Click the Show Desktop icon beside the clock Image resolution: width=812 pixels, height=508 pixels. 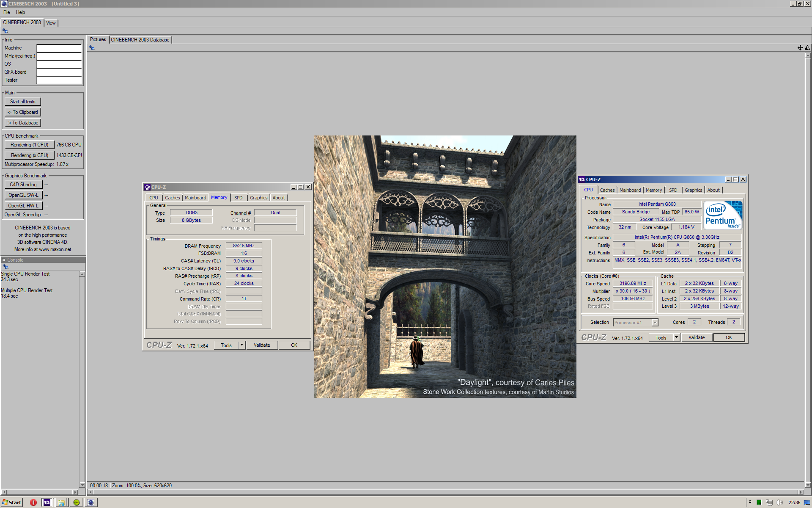[x=807, y=502]
